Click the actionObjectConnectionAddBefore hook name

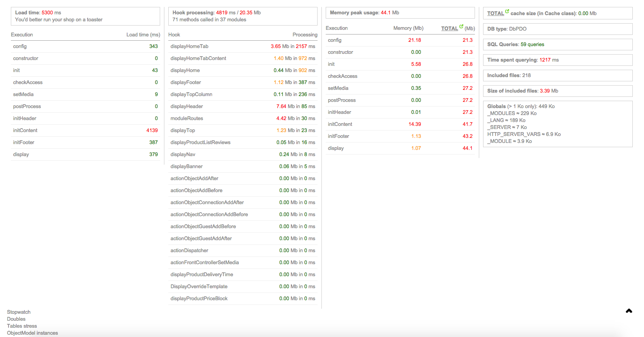[x=209, y=215]
